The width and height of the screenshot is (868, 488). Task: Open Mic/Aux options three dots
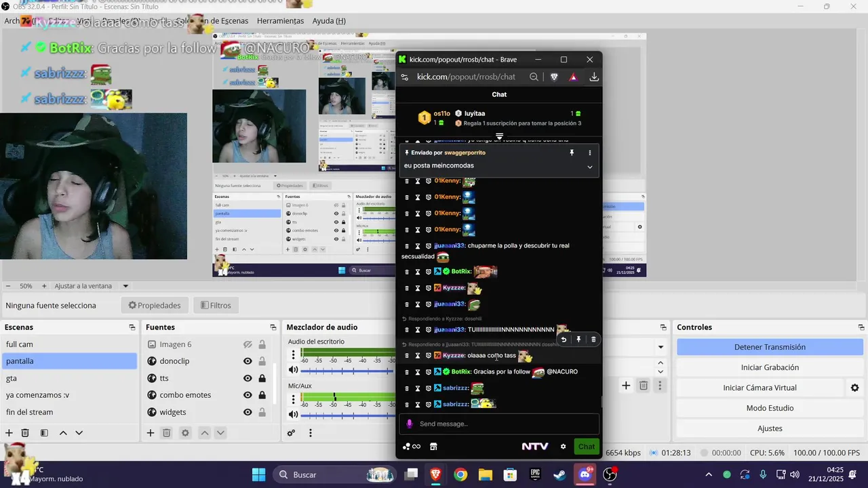(294, 399)
